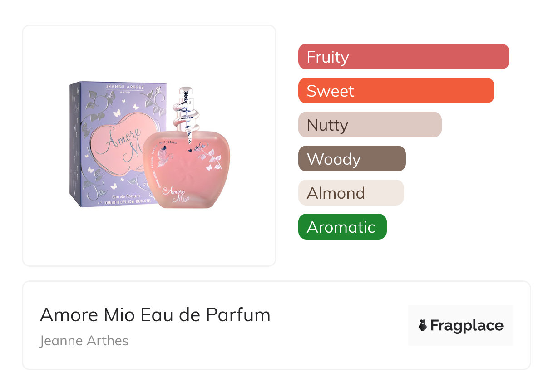Select the Sweet accord bar

[x=396, y=91]
